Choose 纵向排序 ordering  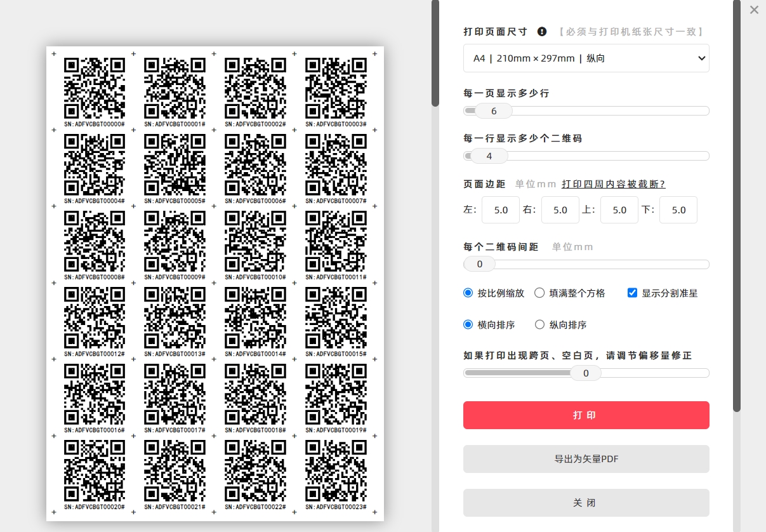(x=539, y=325)
